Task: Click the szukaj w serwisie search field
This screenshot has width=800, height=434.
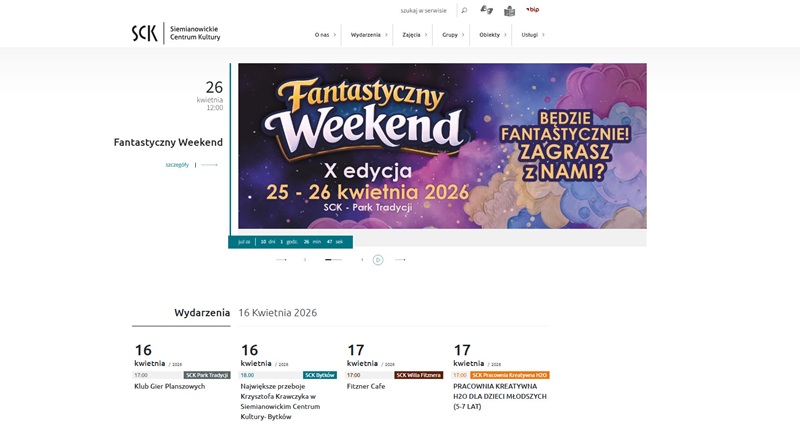Action: tap(424, 10)
